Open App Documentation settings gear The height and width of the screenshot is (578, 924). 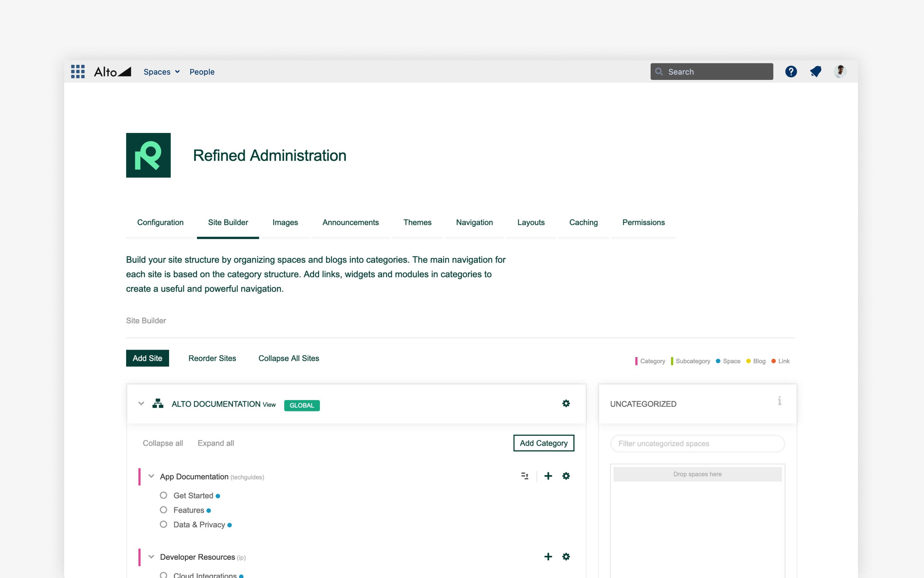point(566,476)
